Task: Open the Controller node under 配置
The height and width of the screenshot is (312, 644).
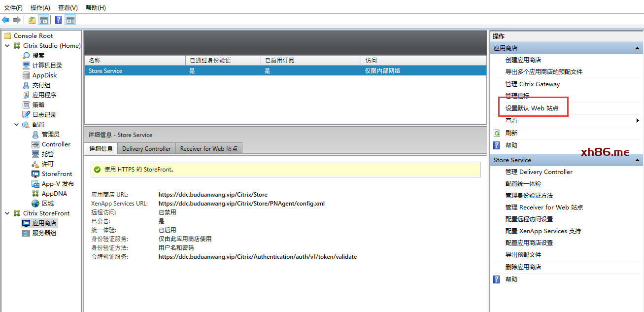Action: tap(51, 144)
